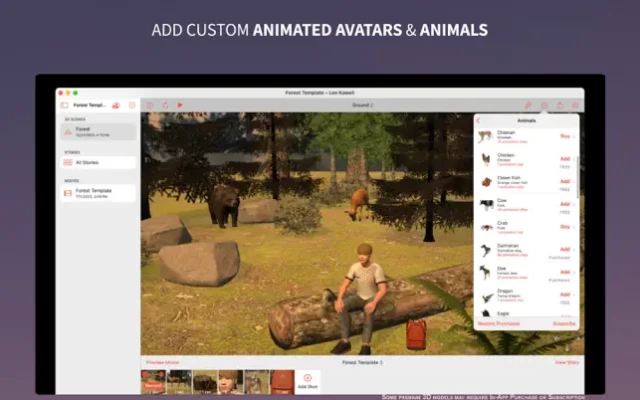640x400 pixels.
Task: Click the View Story link
Action: click(x=567, y=362)
